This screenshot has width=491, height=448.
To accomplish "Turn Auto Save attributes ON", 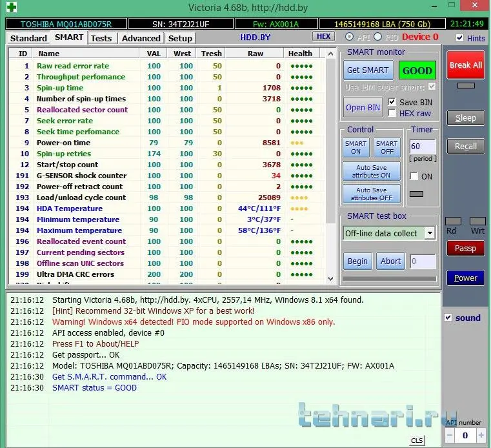I will click(x=372, y=171).
